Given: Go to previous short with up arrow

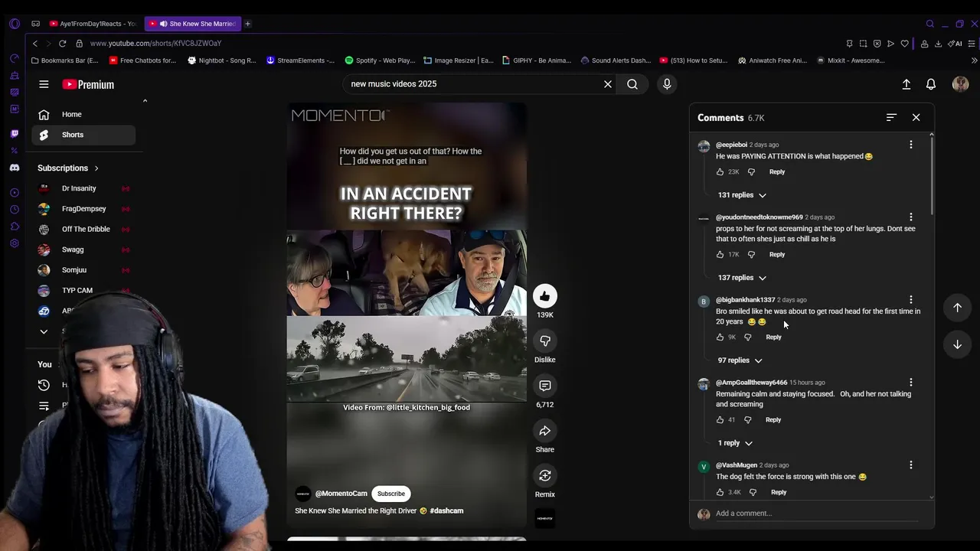Looking at the screenshot, I should click(x=957, y=308).
